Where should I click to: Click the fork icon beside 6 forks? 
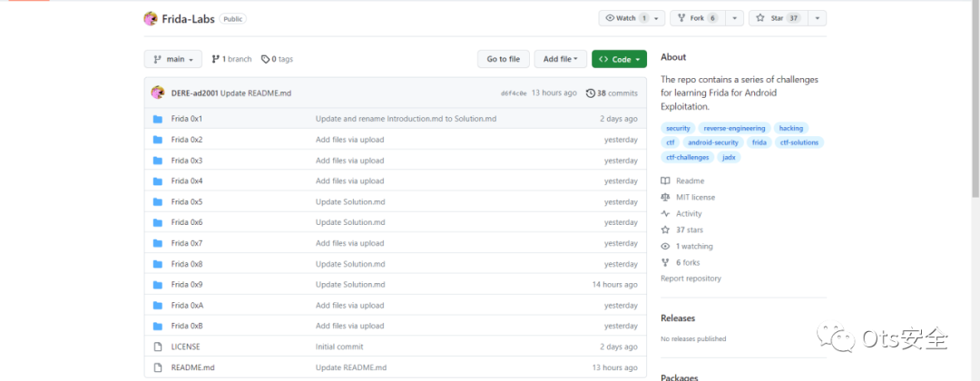(665, 263)
